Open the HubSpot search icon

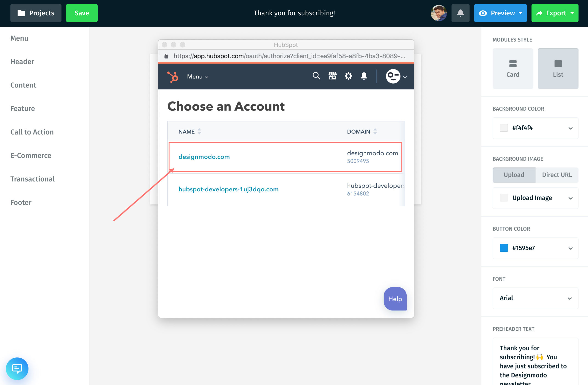(x=316, y=76)
